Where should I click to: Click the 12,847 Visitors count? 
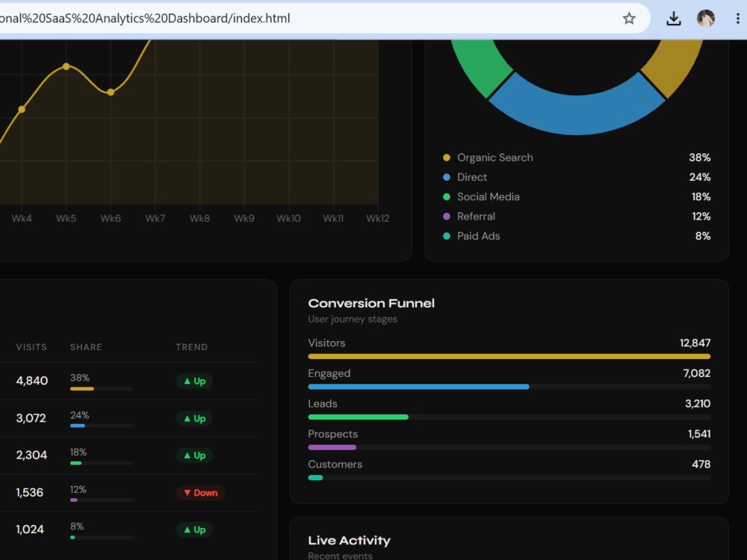(x=695, y=343)
